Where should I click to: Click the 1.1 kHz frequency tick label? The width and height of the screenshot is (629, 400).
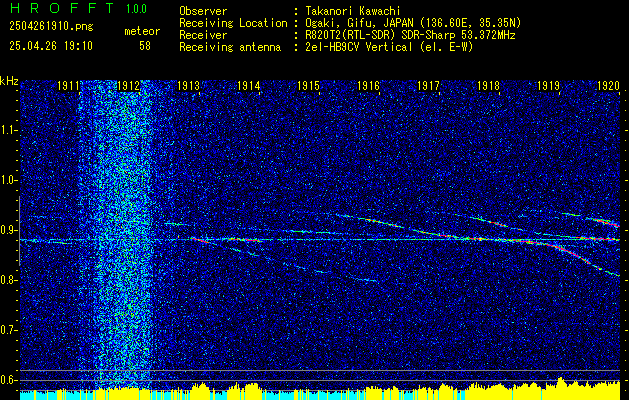click(9, 130)
